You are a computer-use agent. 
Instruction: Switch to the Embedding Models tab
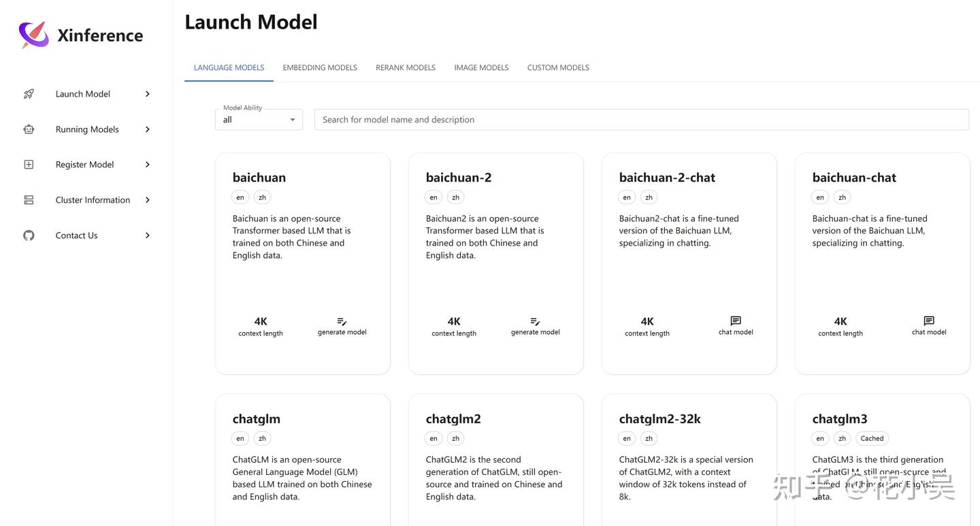click(320, 67)
